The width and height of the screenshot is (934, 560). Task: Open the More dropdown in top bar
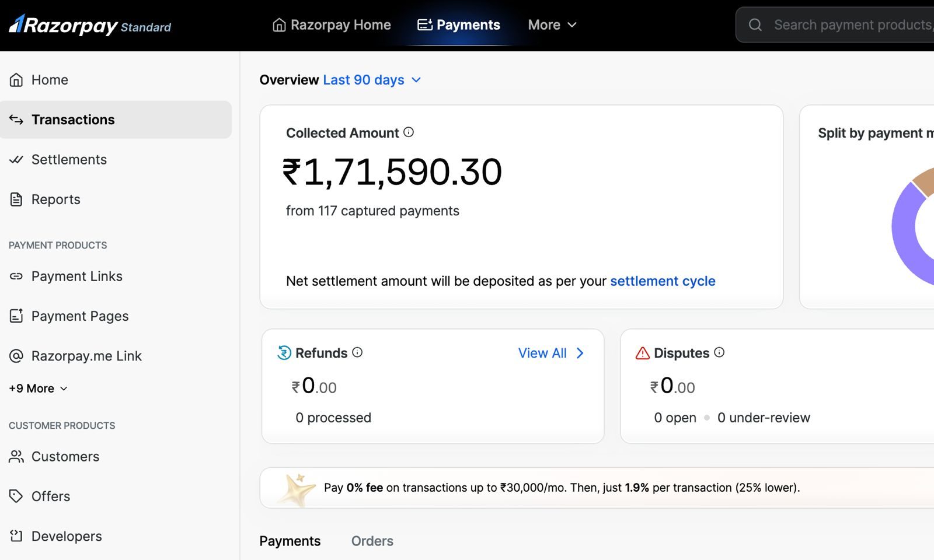tap(552, 25)
